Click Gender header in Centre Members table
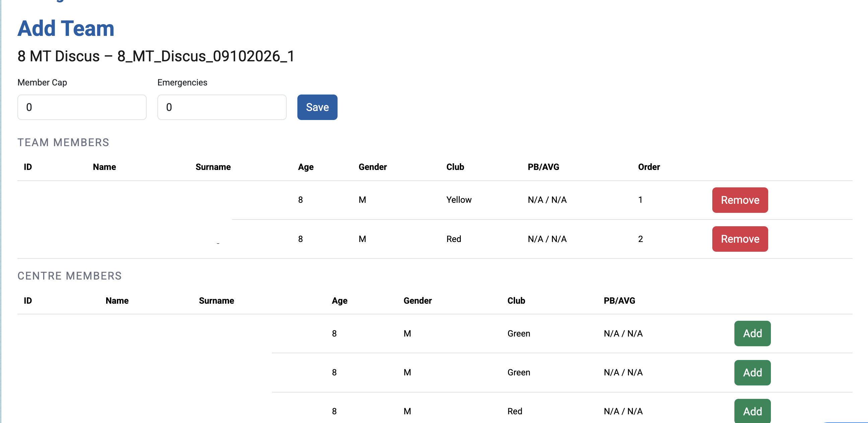The image size is (868, 423). (x=418, y=301)
